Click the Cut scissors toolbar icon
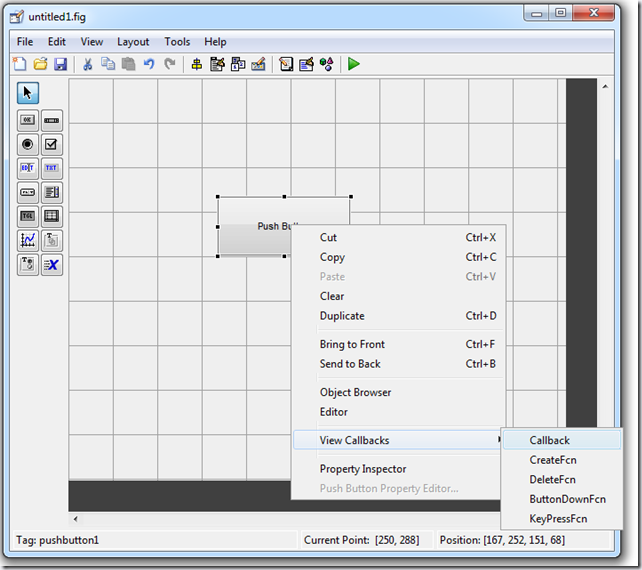The image size is (642, 570). click(88, 64)
